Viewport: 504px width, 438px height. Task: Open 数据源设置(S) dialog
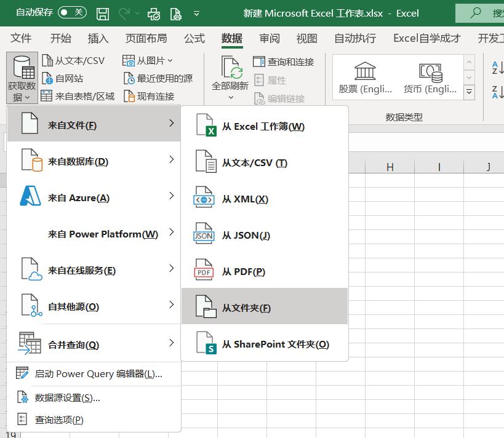pyautogui.click(x=94, y=398)
